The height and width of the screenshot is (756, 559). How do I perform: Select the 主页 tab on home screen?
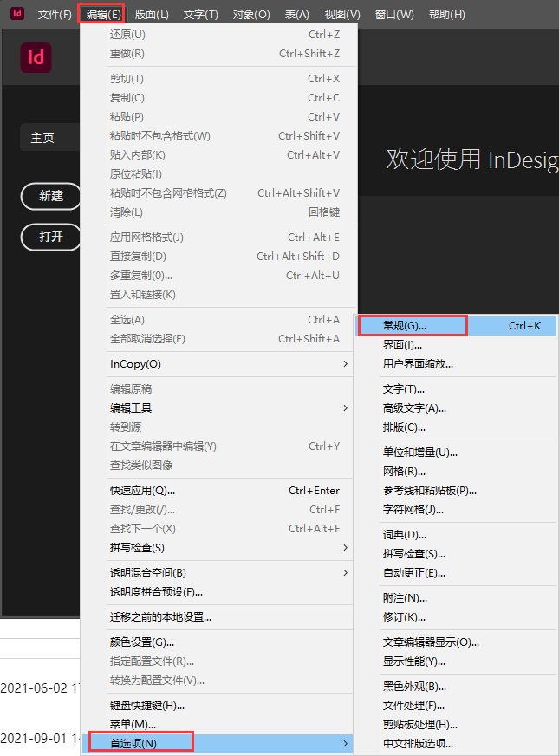coord(49,138)
